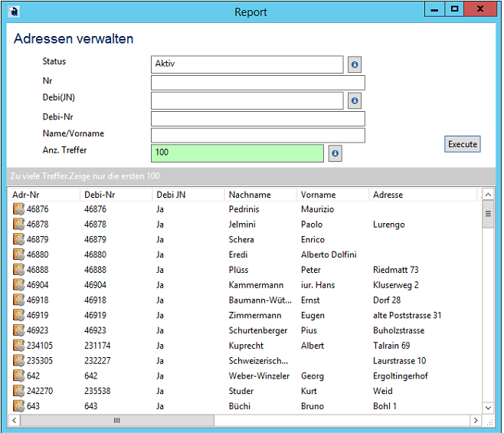
Task: Click the Name/Vorname input field
Action: click(x=257, y=136)
